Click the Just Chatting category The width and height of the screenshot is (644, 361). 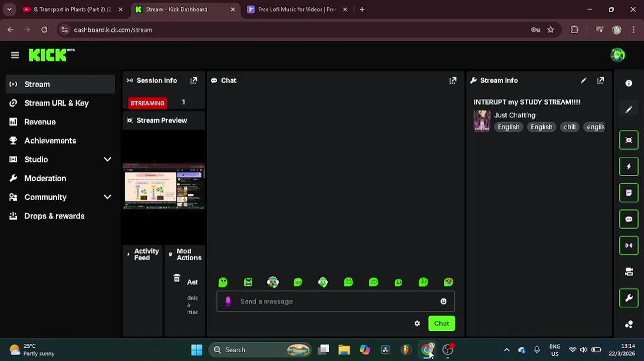(x=515, y=115)
